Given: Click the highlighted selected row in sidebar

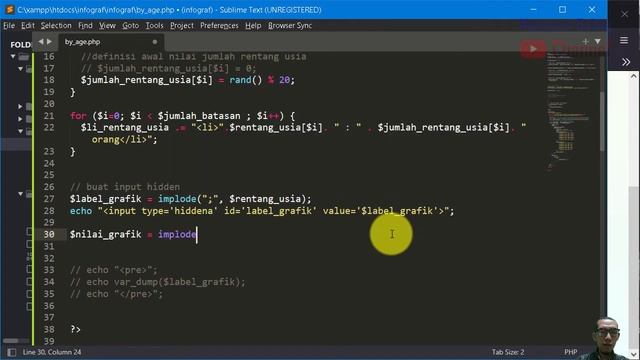Looking at the screenshot, I should click(x=16, y=144).
